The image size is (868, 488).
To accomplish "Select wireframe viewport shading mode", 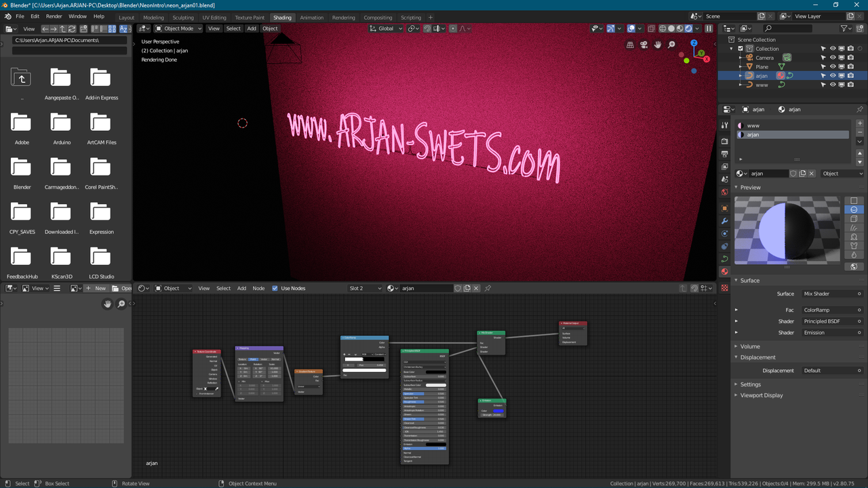I will (663, 28).
